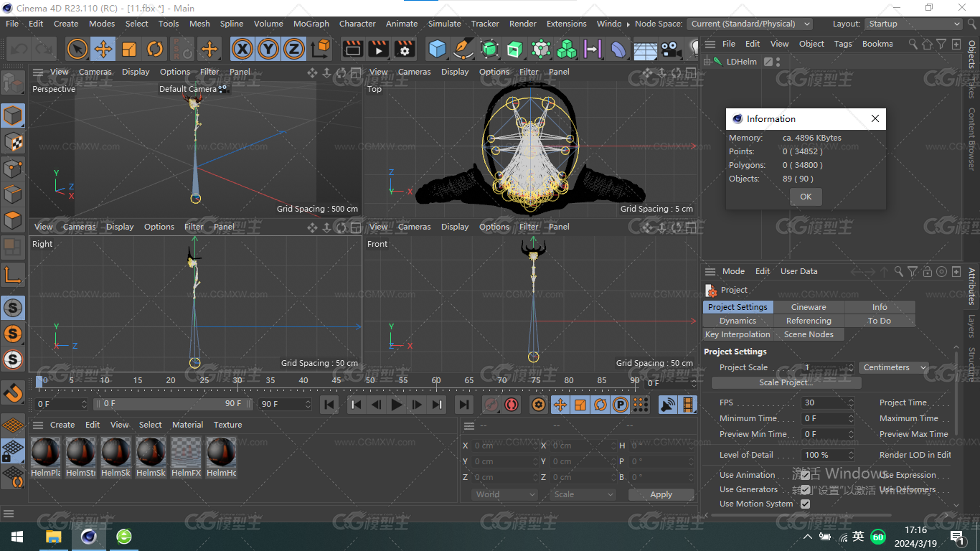Image resolution: width=980 pixels, height=551 pixels.
Task: Activate the Move tool in top toolbar
Action: tap(103, 49)
